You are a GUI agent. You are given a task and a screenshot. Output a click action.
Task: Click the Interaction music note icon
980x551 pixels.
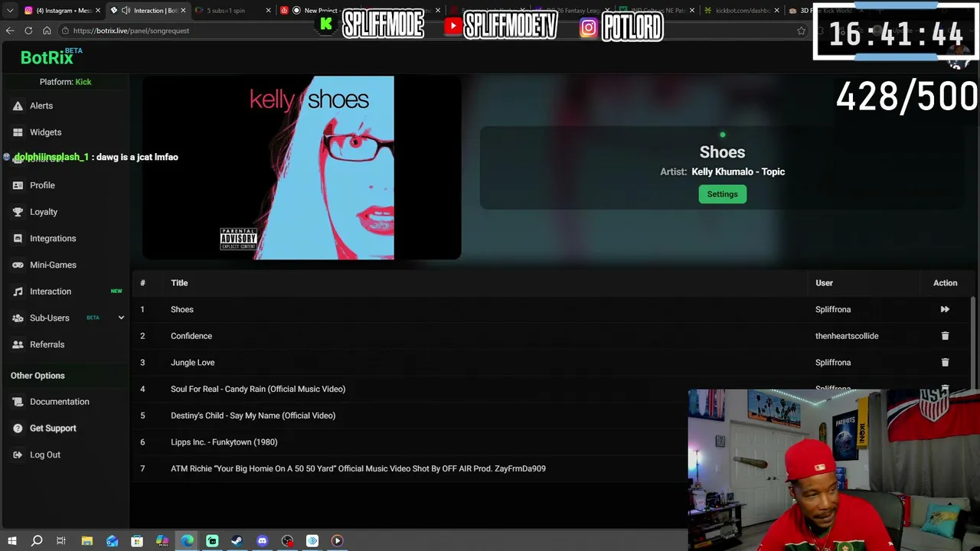pyautogui.click(x=18, y=292)
